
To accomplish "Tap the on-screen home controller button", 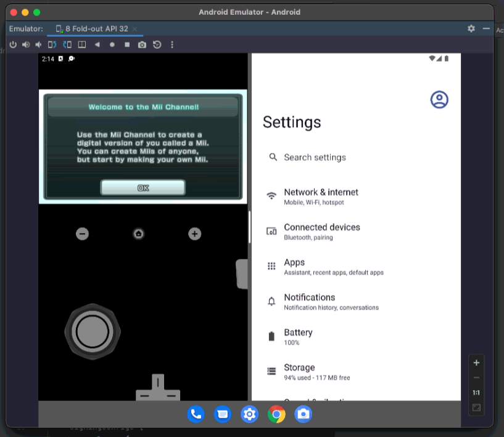I will click(139, 234).
